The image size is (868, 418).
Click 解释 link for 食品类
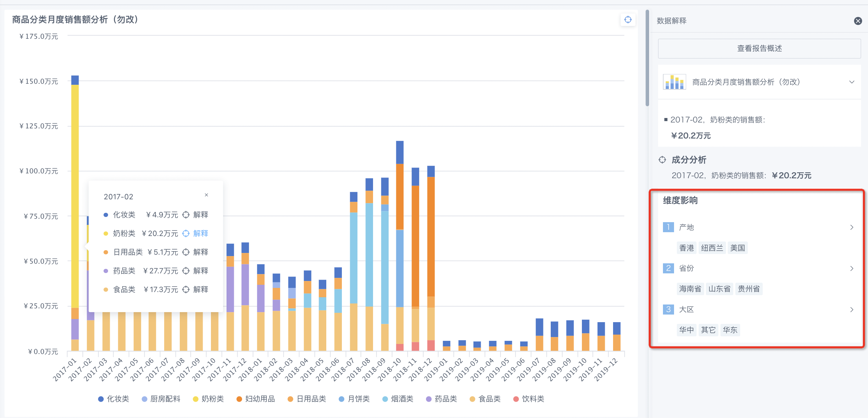click(x=201, y=290)
